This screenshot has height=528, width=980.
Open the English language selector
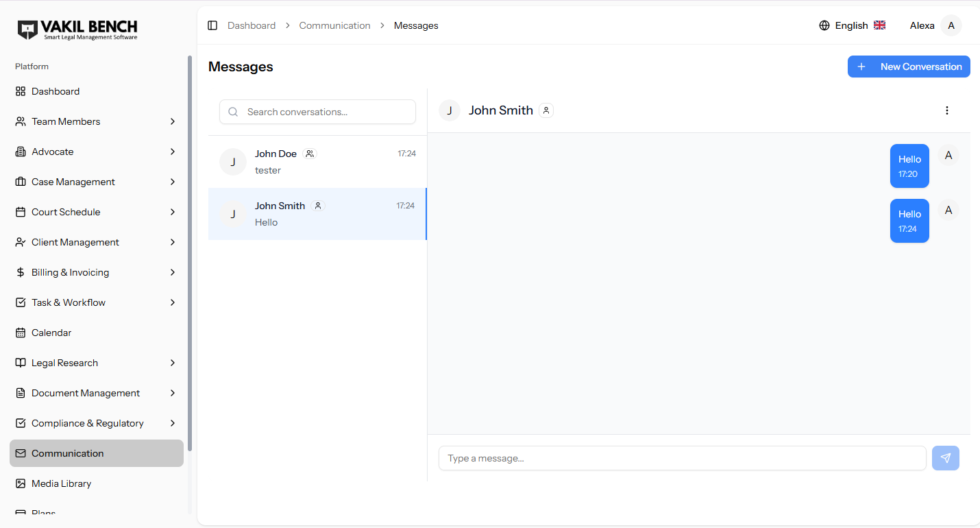click(853, 25)
